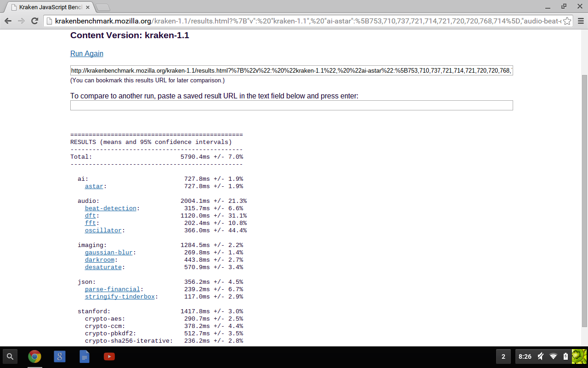The width and height of the screenshot is (588, 368).
Task: Open the dft test link
Action: click(x=90, y=216)
